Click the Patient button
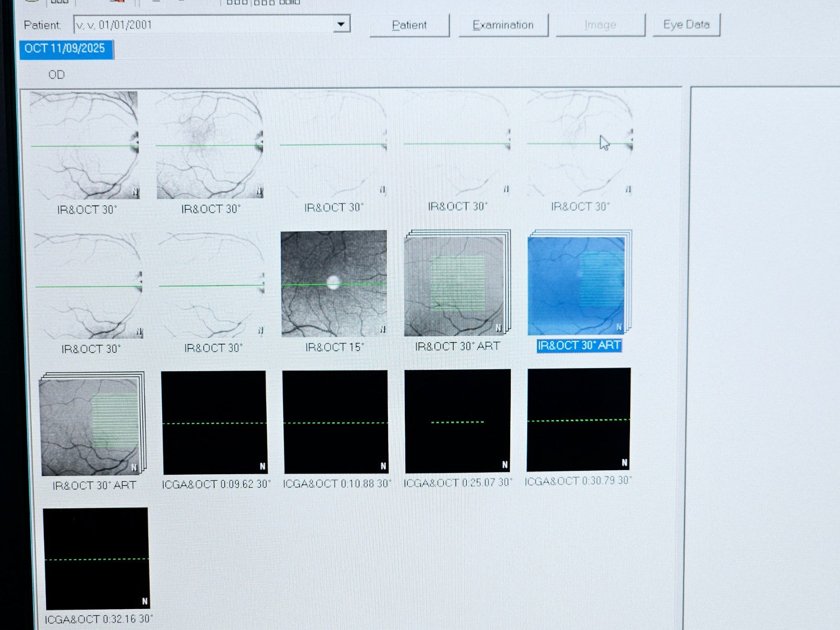This screenshot has height=630, width=840. point(409,24)
